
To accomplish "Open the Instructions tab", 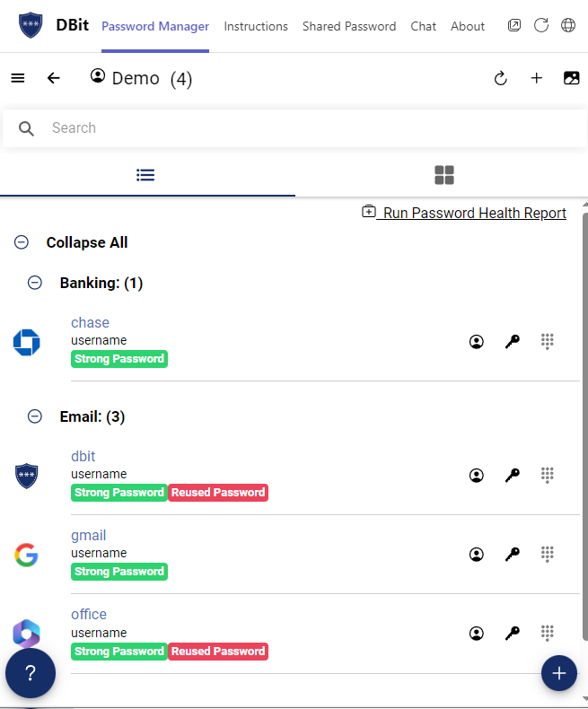I will click(x=256, y=26).
